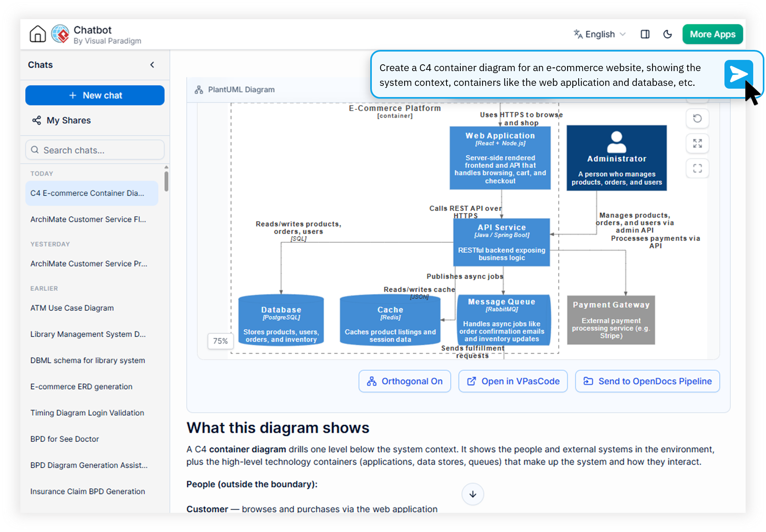The height and width of the screenshot is (532, 766).
Task: Click the 'People (outside the boundary):' text
Action: [252, 484]
